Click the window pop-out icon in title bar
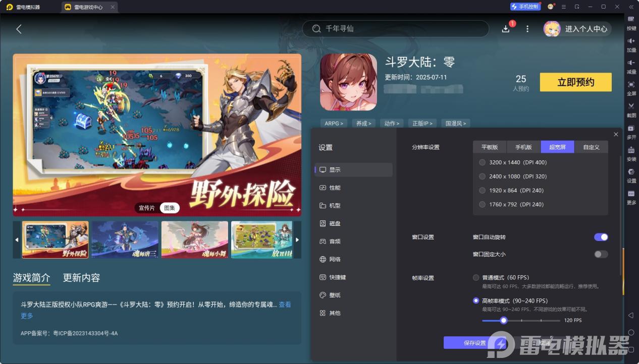 click(x=577, y=7)
